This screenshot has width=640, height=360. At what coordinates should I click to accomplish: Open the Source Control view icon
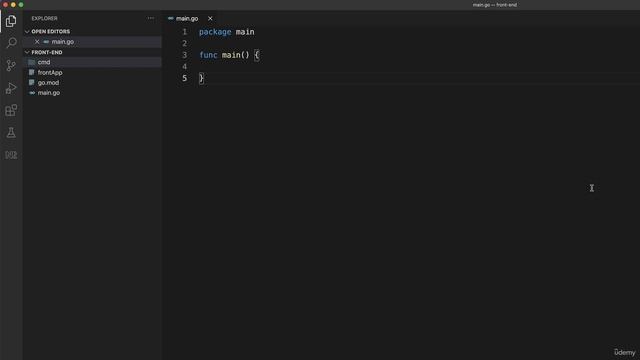[11, 65]
